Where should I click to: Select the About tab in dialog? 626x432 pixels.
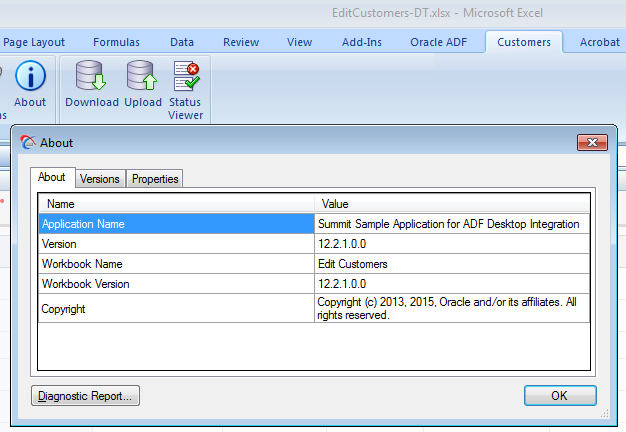click(52, 177)
